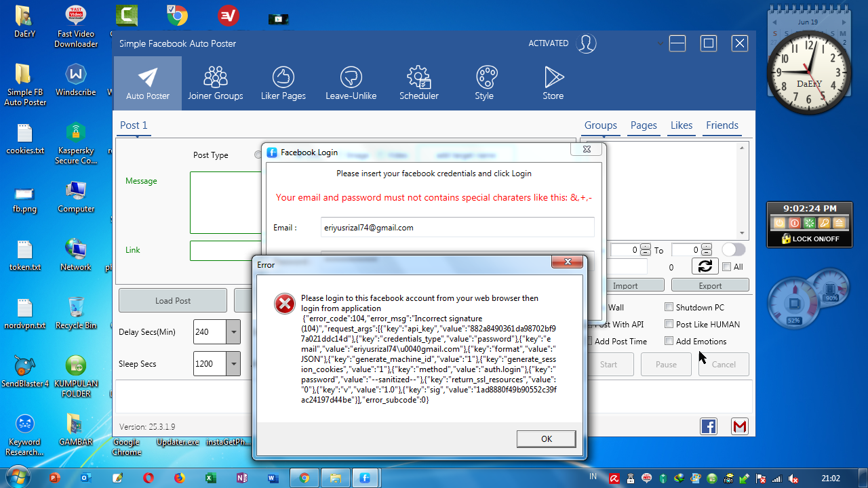Open the Scheduler section
Viewport: 868px width, 488px height.
(x=418, y=83)
